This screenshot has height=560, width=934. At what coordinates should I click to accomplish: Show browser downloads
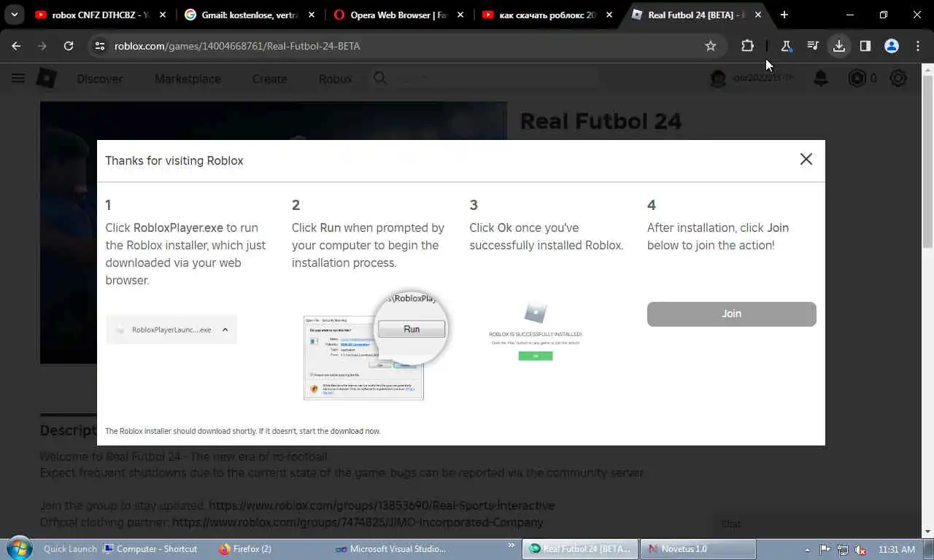click(x=839, y=46)
